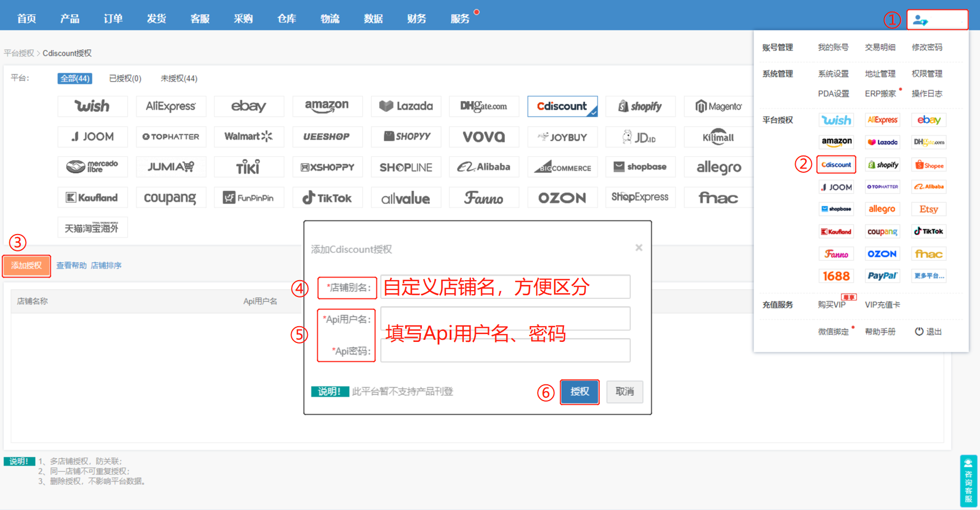Open the 订单 menu
Viewport: 980px width, 510px height.
(113, 19)
